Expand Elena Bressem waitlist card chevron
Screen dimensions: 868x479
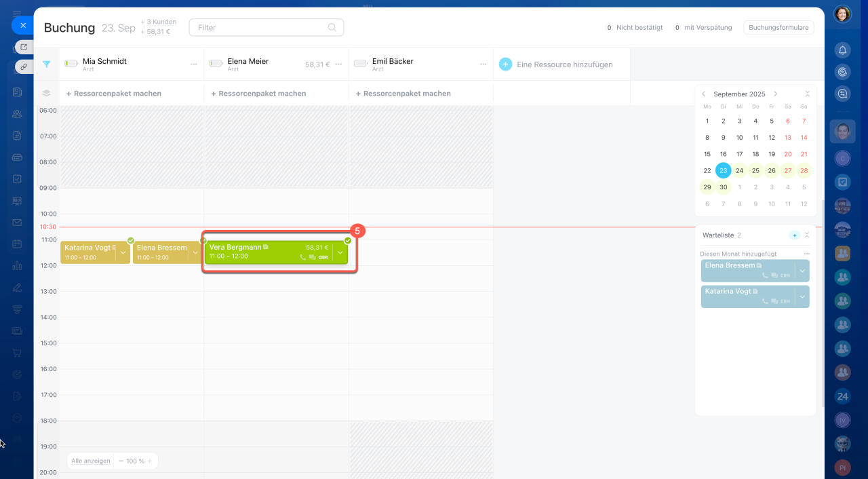point(802,271)
